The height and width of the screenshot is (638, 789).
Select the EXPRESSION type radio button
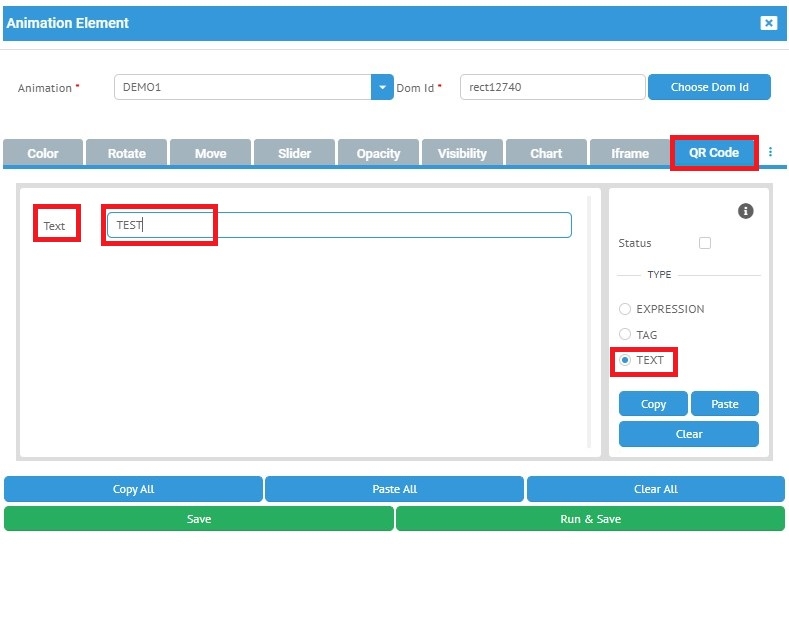[625, 309]
